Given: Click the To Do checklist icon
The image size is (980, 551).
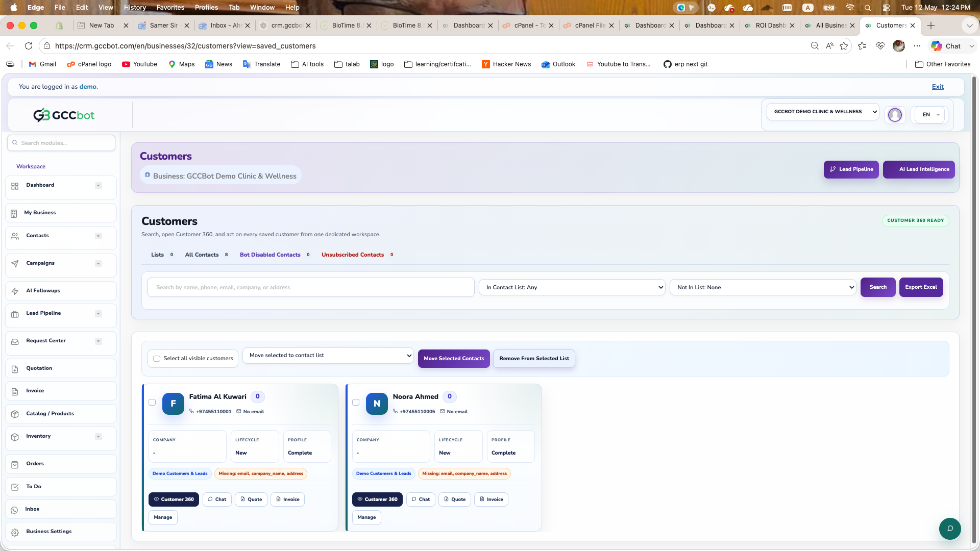Looking at the screenshot, I should (15, 487).
